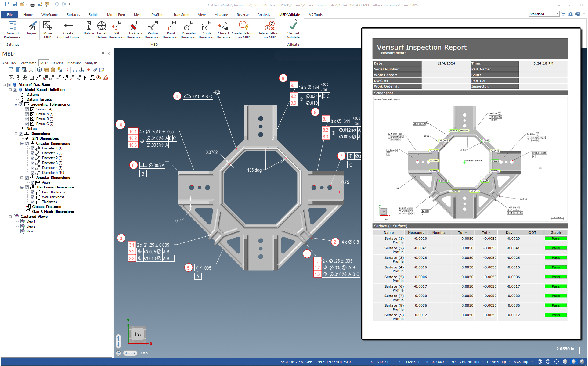Open the Automate panel tab
The height and width of the screenshot is (366, 588).
coord(28,63)
